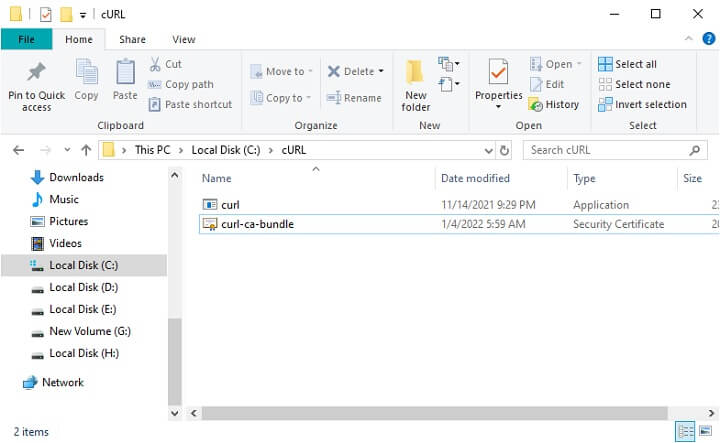Screen dimensions: 720x443
Task: Click the Paste clipboard icon
Action: tap(125, 73)
